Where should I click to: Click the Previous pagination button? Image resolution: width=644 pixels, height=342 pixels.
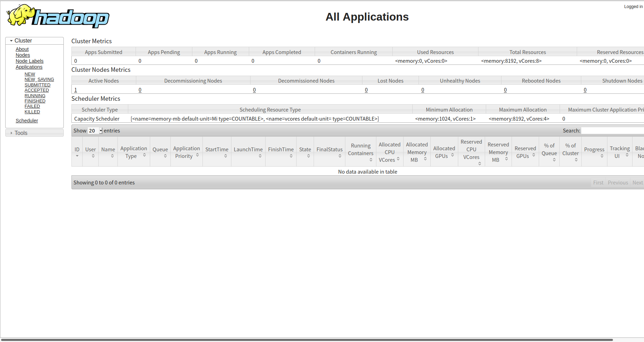point(618,183)
